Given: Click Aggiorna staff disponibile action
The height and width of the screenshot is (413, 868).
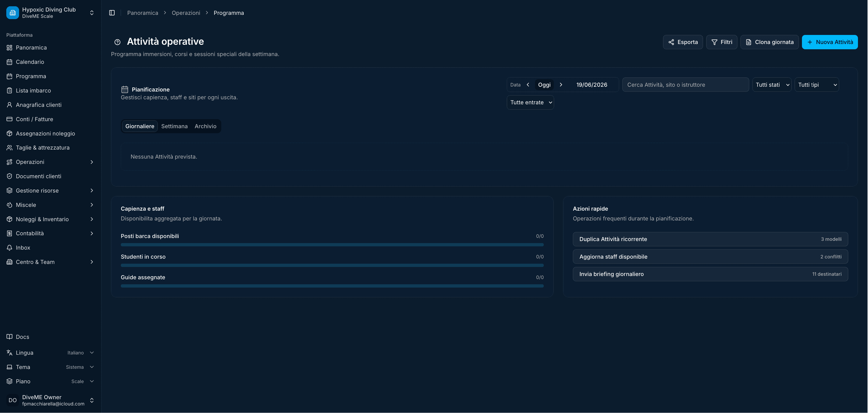Looking at the screenshot, I should point(710,257).
